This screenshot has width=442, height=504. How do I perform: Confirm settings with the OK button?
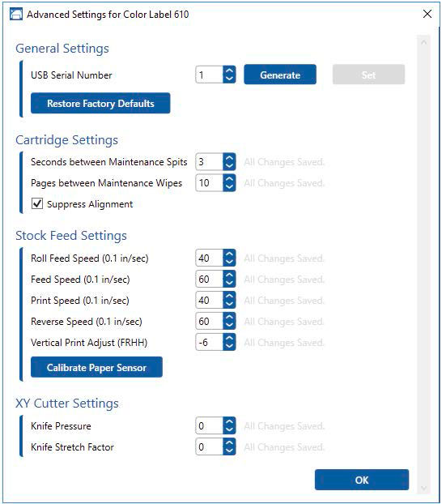point(362,480)
